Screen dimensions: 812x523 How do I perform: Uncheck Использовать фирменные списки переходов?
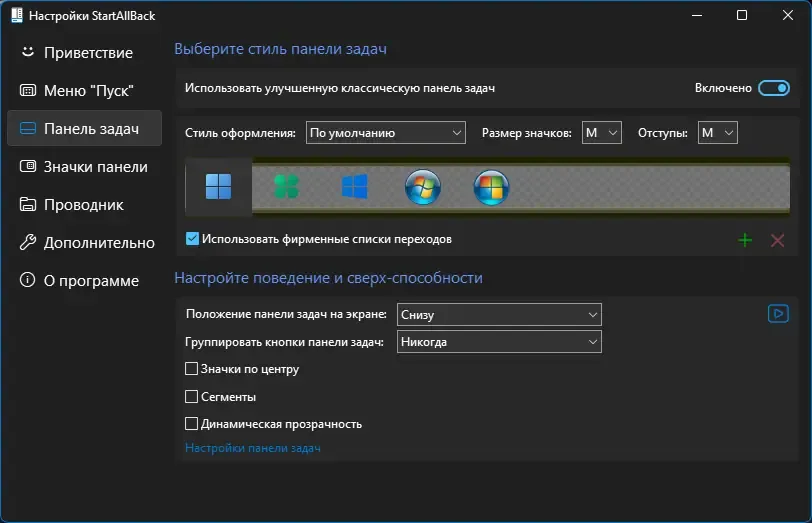[x=192, y=239]
